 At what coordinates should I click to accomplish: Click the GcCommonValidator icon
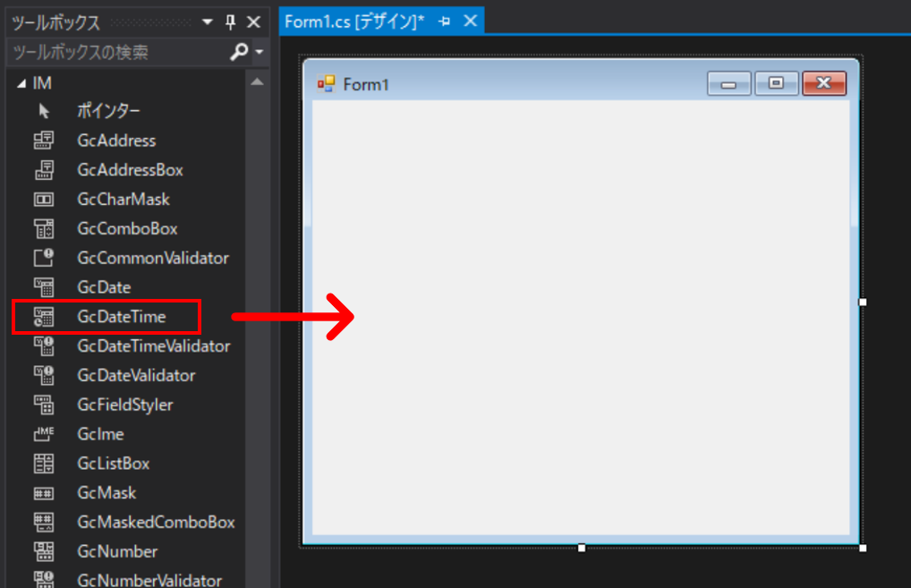pyautogui.click(x=44, y=258)
